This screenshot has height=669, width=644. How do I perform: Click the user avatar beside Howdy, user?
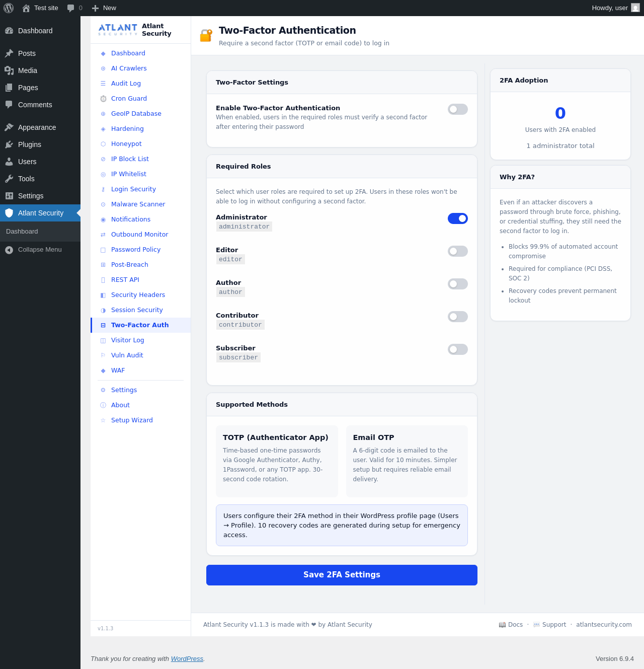[x=635, y=8]
